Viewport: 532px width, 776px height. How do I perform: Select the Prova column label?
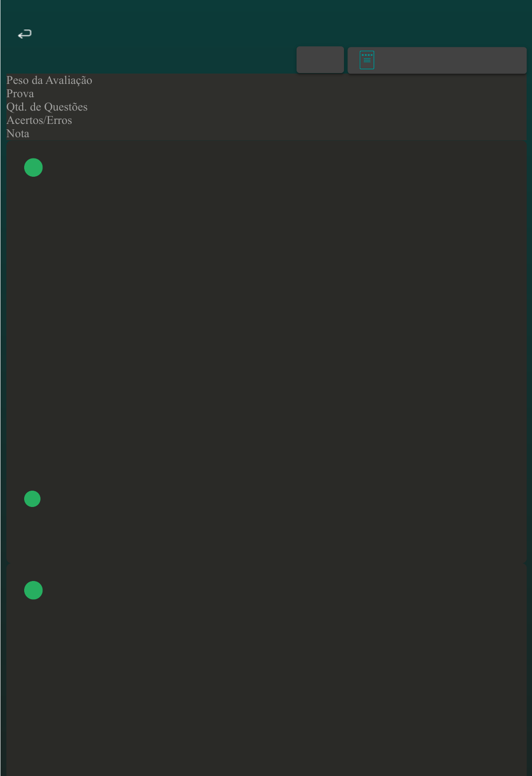click(x=20, y=94)
